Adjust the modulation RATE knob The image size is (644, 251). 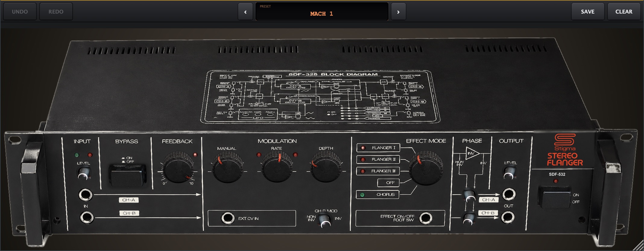(277, 167)
